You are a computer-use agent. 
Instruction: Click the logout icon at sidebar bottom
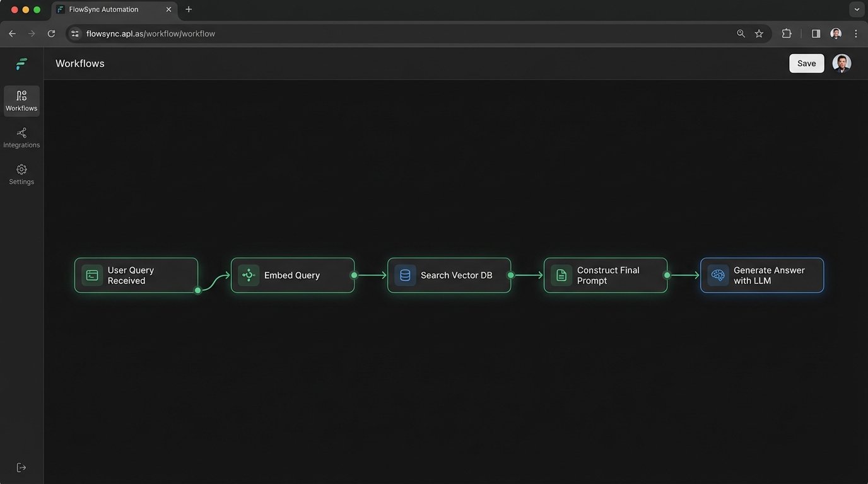(x=21, y=467)
